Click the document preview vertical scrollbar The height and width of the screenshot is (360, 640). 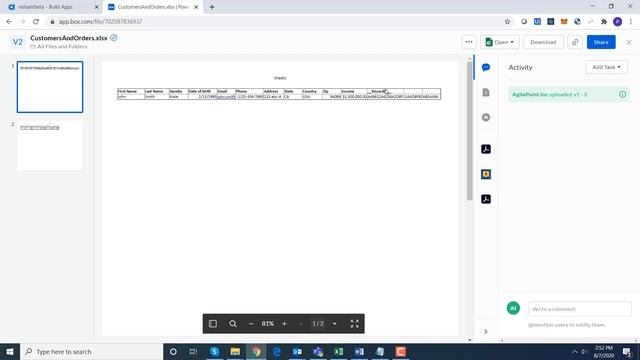469,131
